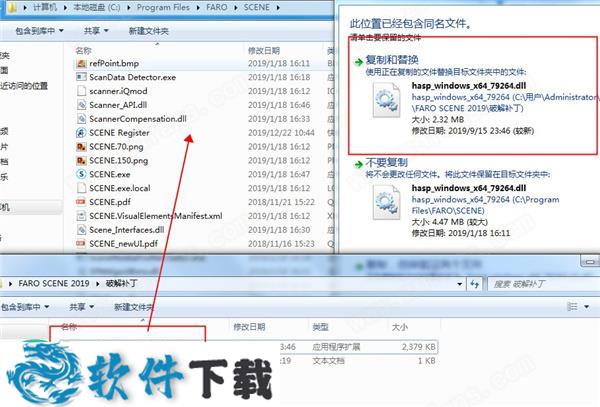Click the SCENE Register icon
This screenshot has height=407, width=600.
pyautogui.click(x=81, y=133)
